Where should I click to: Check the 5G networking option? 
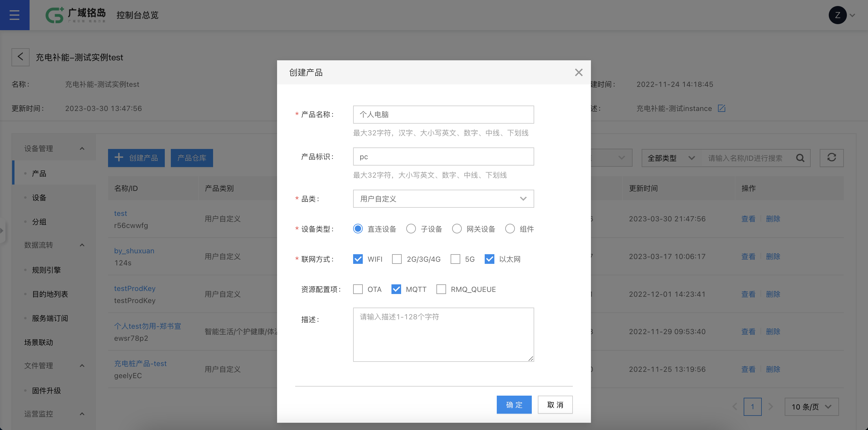(455, 259)
